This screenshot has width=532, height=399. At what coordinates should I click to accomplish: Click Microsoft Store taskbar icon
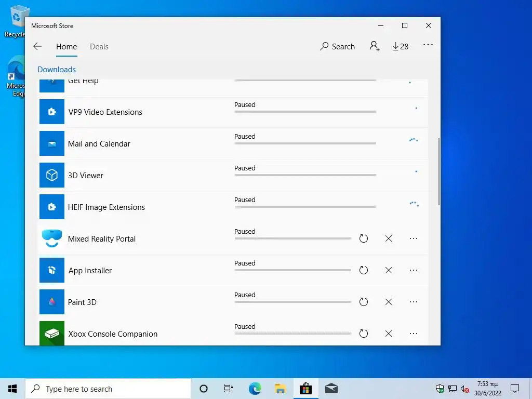(305, 389)
